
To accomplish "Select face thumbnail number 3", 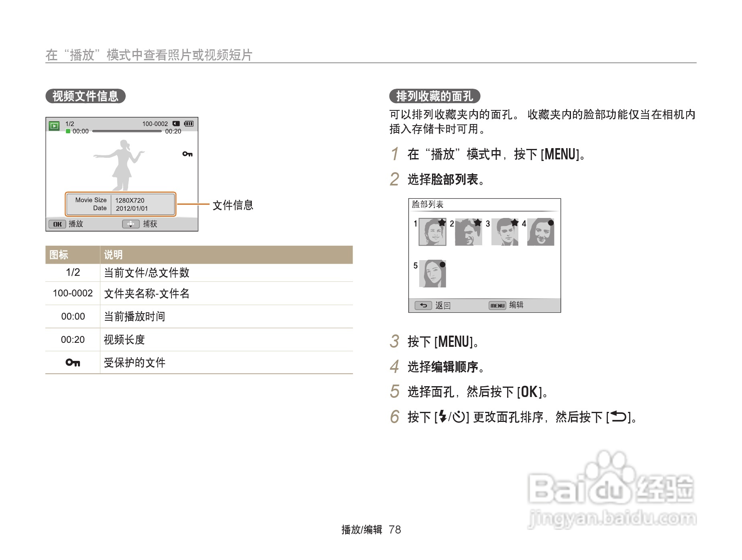I will click(505, 232).
